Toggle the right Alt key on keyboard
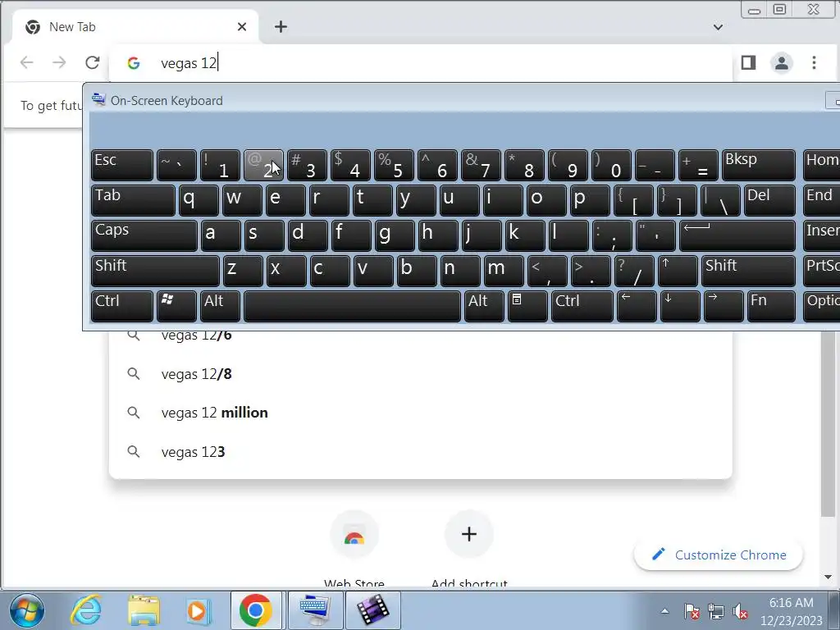This screenshot has width=840, height=630. click(484, 307)
